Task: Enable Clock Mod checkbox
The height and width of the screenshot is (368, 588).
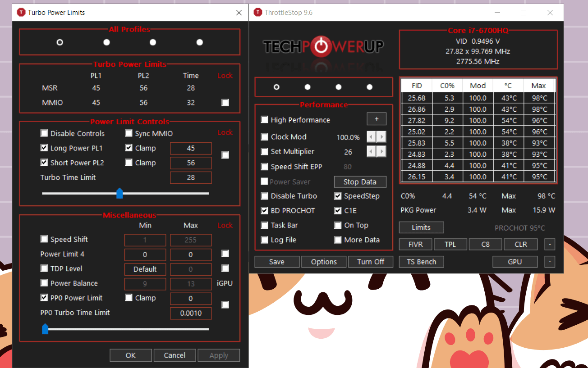Action: pos(265,137)
